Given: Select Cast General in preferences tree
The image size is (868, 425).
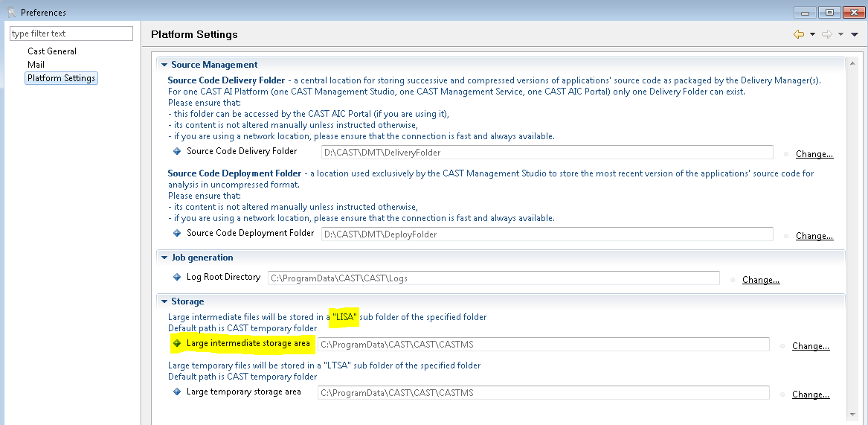Looking at the screenshot, I should click(x=52, y=51).
